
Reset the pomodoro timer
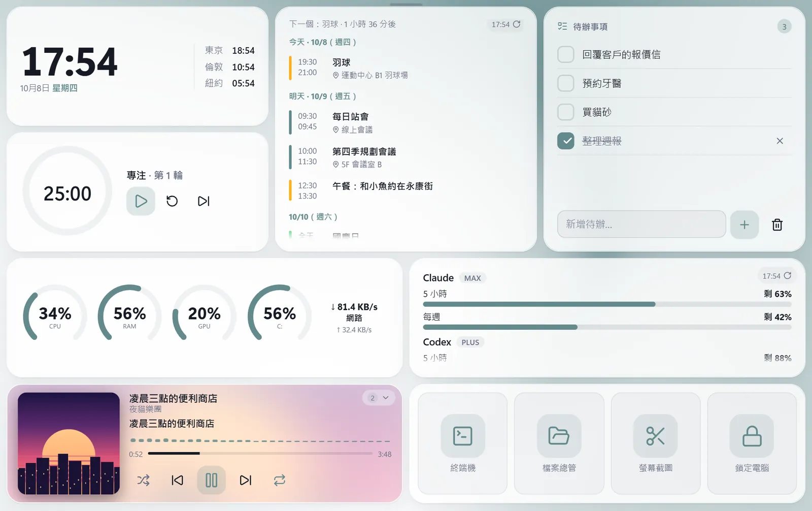172,201
